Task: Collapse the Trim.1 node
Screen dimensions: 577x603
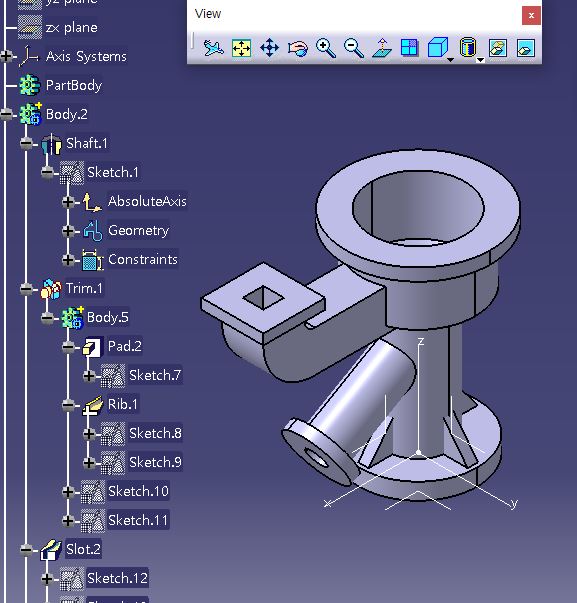Action: pos(26,288)
